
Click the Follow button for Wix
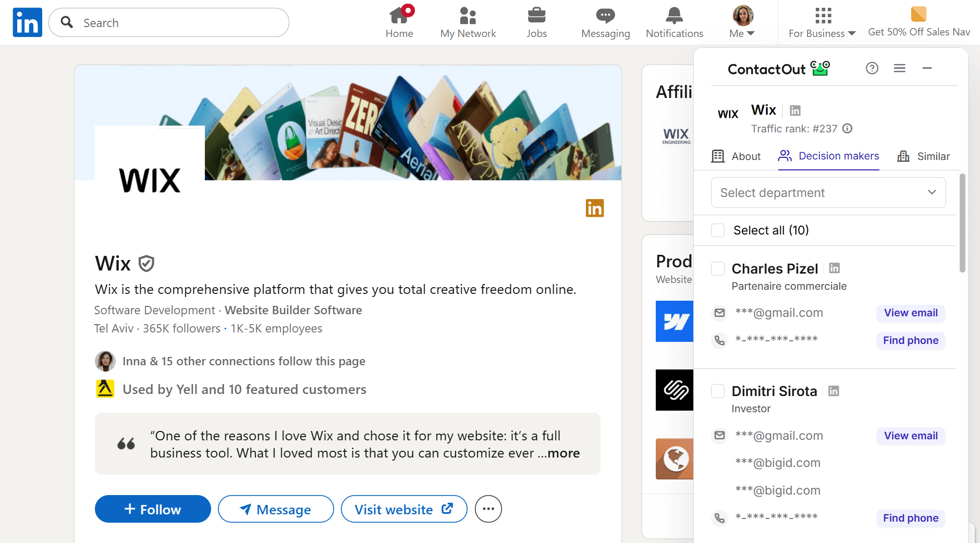(x=153, y=509)
